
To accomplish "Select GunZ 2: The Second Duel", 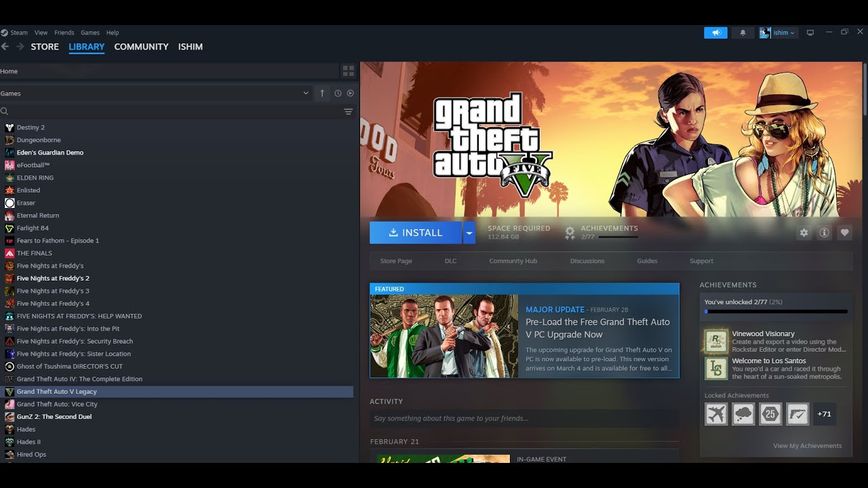I will click(54, 417).
